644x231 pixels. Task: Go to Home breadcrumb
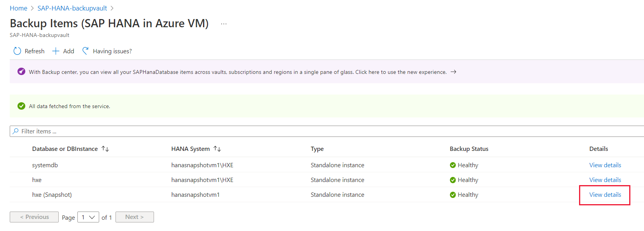(x=18, y=8)
